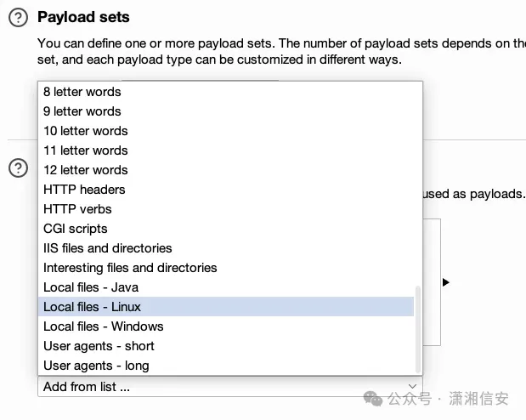Click the dropdown list scrollbar thumb
This screenshot has height=420, width=526.
pyautogui.click(x=417, y=327)
